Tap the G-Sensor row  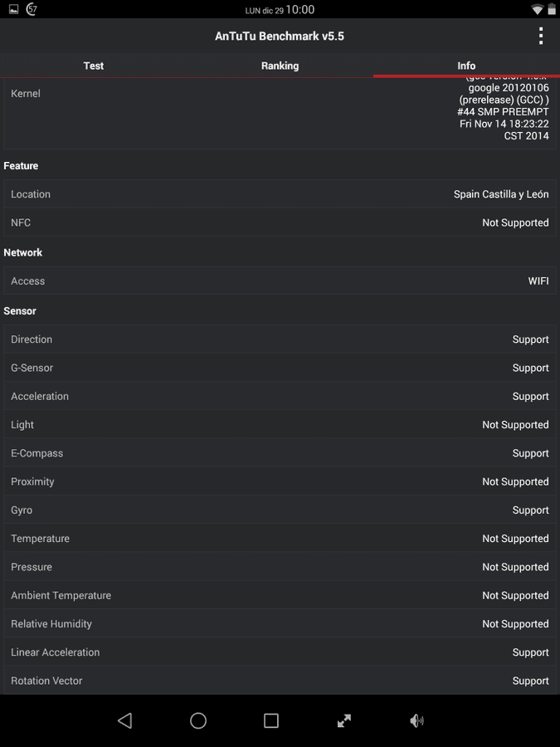[x=280, y=368]
